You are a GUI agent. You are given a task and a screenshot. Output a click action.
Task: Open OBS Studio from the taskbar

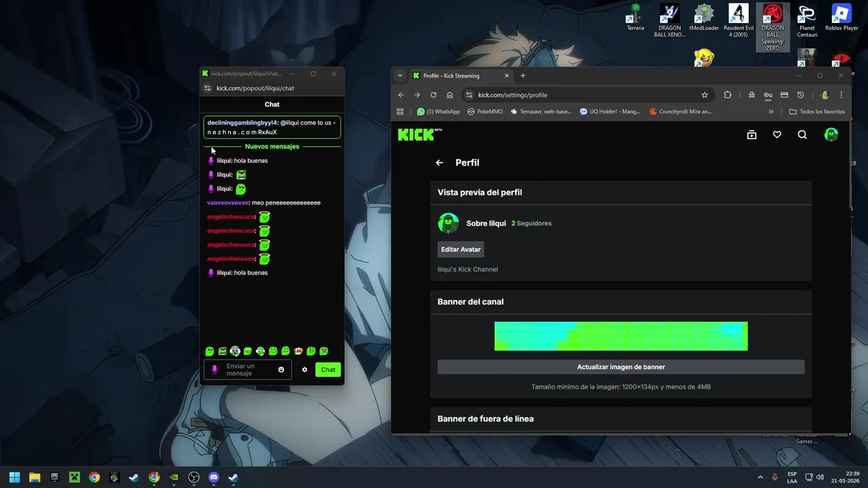click(194, 477)
